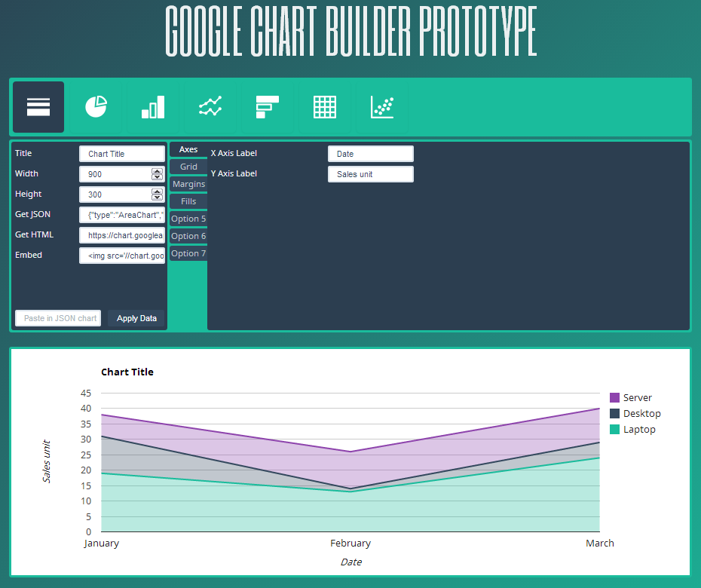This screenshot has height=588, width=701.
Task: Select the Get JSON output field
Action: (122, 215)
